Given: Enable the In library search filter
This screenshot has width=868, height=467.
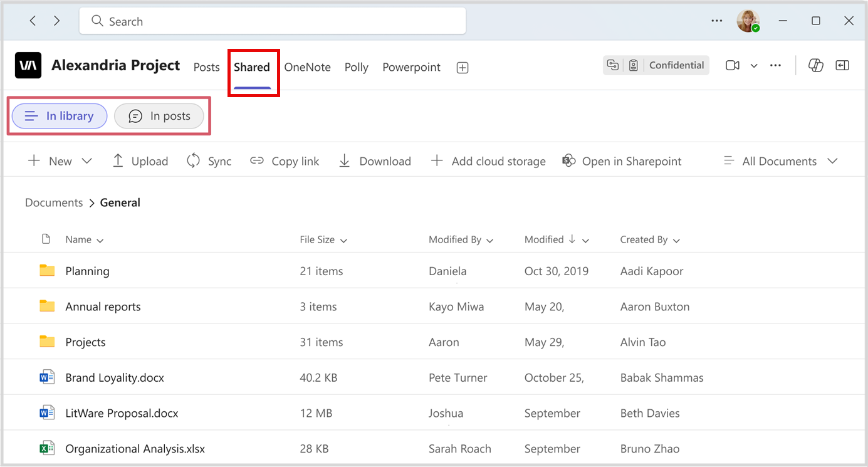Looking at the screenshot, I should coord(59,115).
